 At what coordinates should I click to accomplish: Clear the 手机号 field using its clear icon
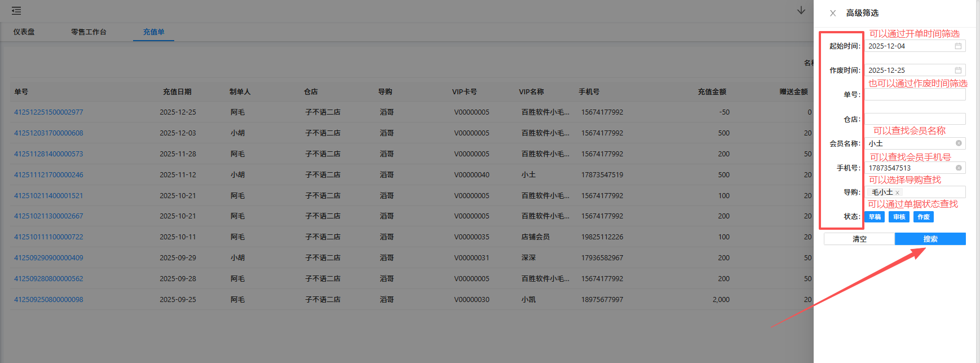959,168
